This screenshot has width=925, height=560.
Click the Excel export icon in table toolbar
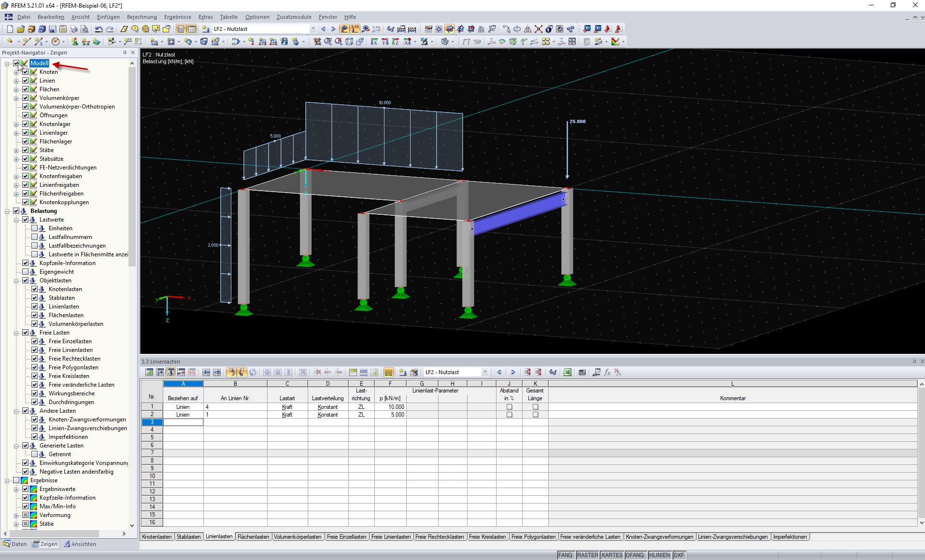click(568, 372)
